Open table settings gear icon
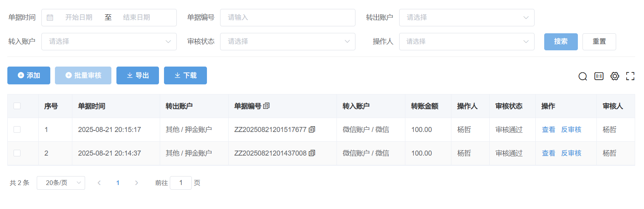 click(x=615, y=76)
